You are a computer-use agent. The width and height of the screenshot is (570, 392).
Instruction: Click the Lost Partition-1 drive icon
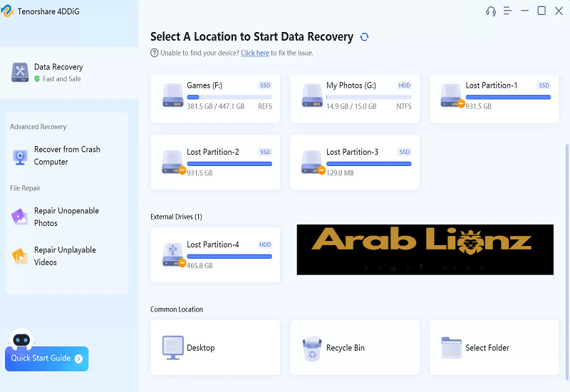[x=452, y=96]
